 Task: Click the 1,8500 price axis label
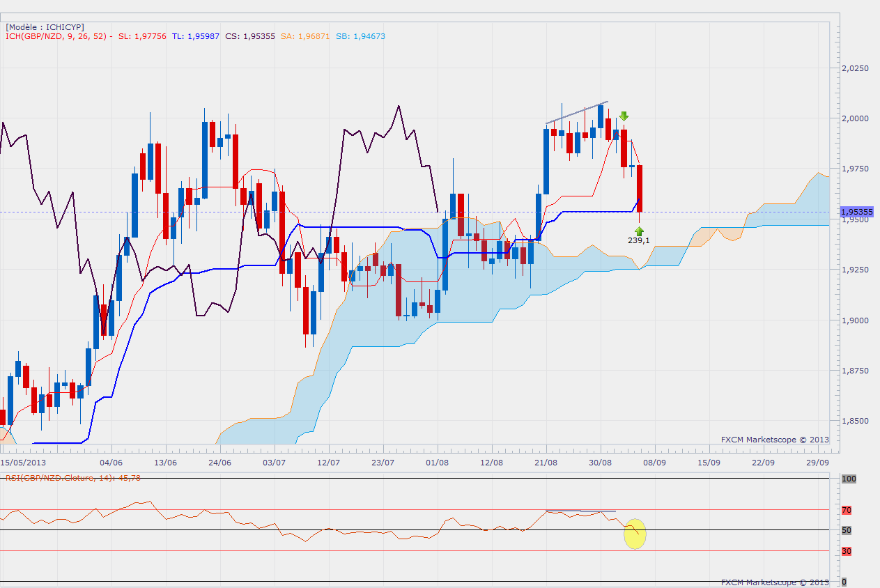[854, 421]
